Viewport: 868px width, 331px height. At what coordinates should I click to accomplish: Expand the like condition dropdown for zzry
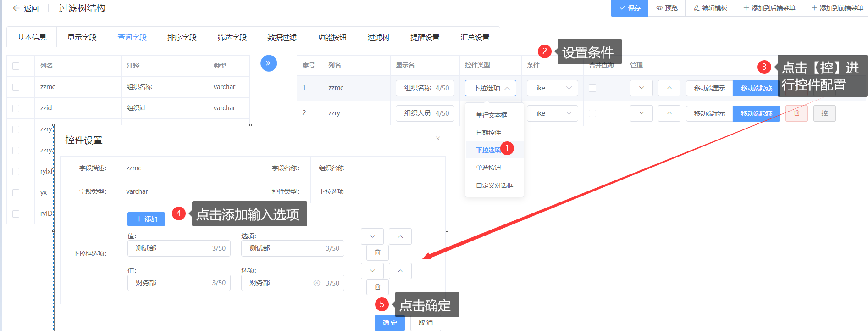tap(552, 113)
